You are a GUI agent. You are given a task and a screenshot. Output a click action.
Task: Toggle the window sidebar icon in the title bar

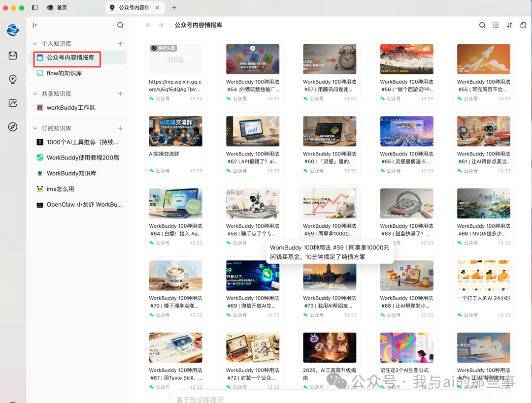[34, 7]
